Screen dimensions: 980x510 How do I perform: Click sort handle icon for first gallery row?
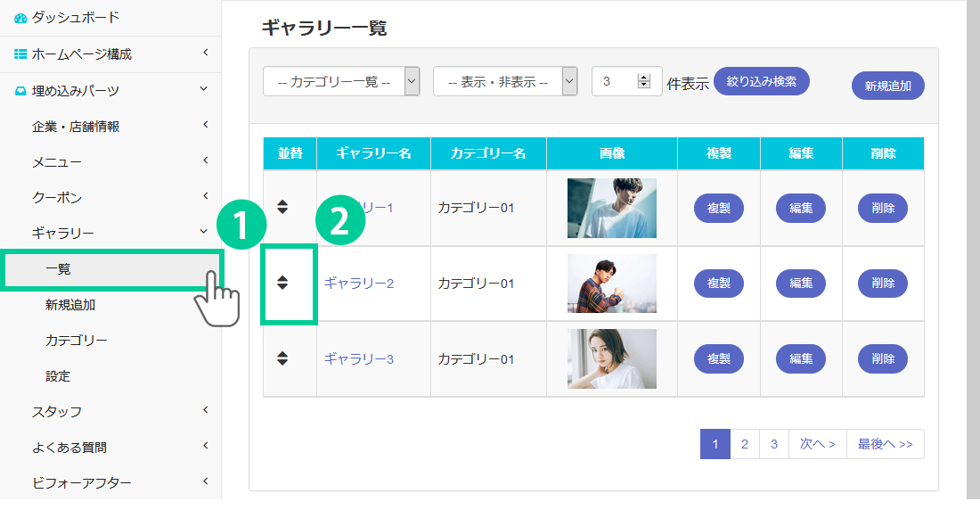pos(282,208)
